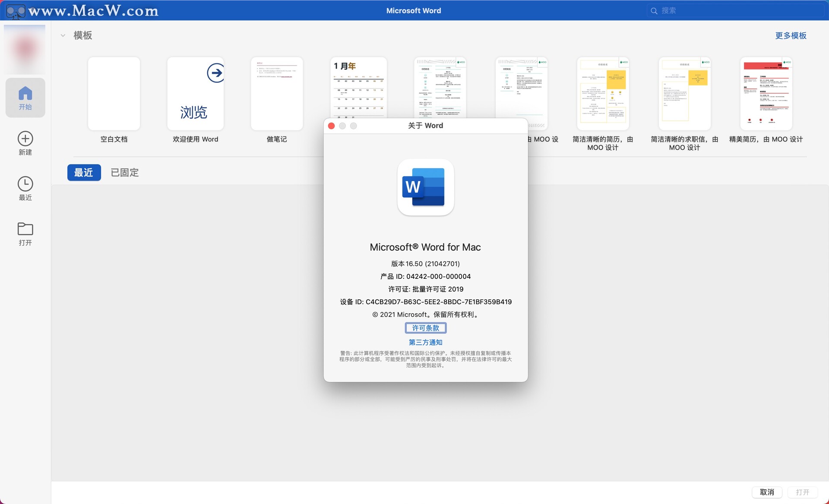Screen dimensions: 829x504
Task: Select the 简洁清晰的求职信 MOO template
Action: 684,94
